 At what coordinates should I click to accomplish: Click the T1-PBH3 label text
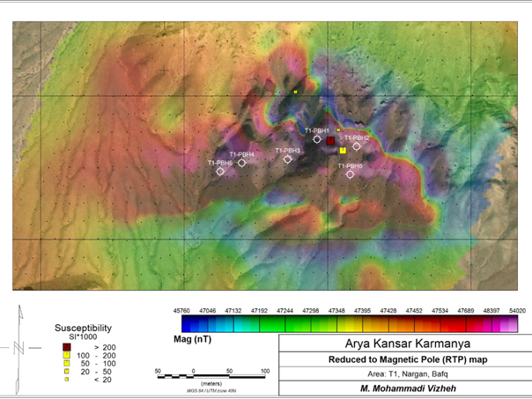(x=288, y=151)
